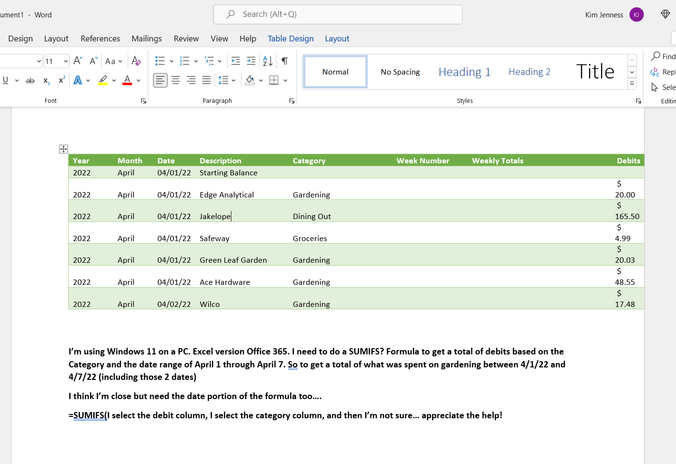Apply superscript formatting
Image resolution: width=676 pixels, height=464 pixels.
pyautogui.click(x=62, y=80)
